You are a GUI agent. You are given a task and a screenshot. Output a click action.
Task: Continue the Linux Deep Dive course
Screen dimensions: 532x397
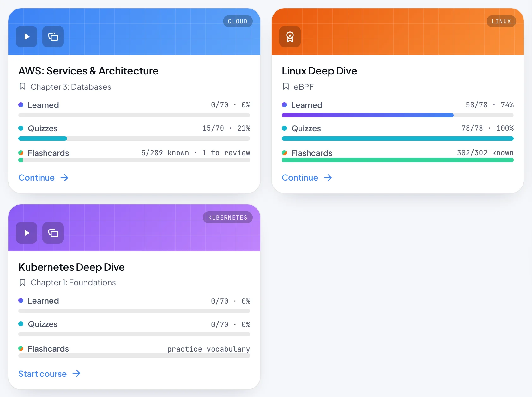point(307,178)
